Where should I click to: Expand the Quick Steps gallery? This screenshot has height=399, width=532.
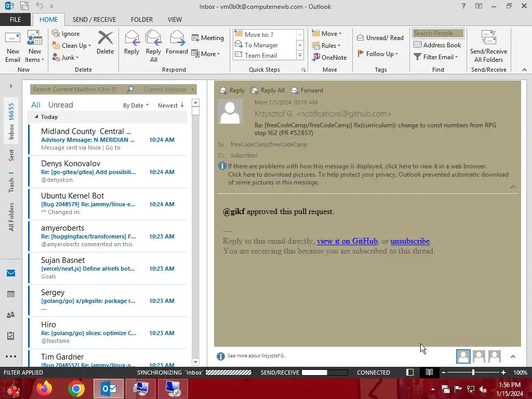click(300, 55)
